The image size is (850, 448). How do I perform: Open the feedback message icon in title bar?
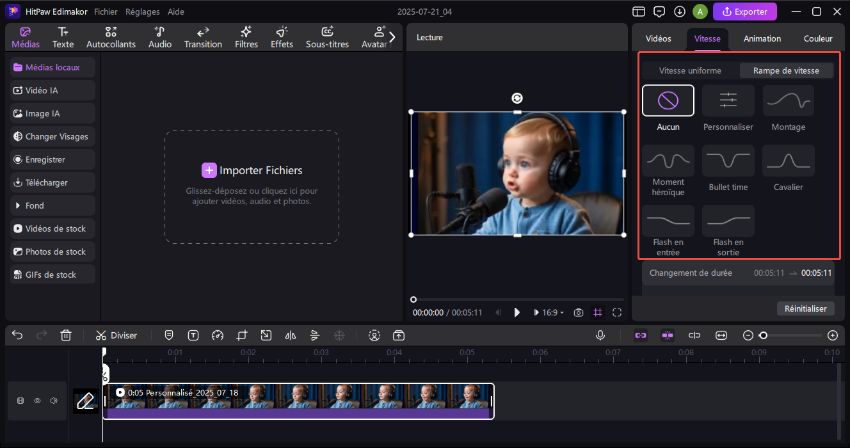point(659,11)
